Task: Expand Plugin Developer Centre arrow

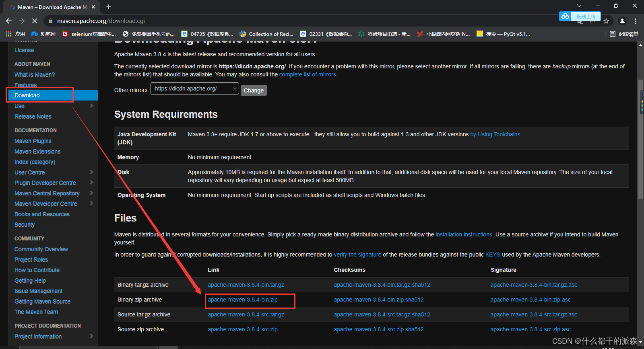Action: pos(92,183)
